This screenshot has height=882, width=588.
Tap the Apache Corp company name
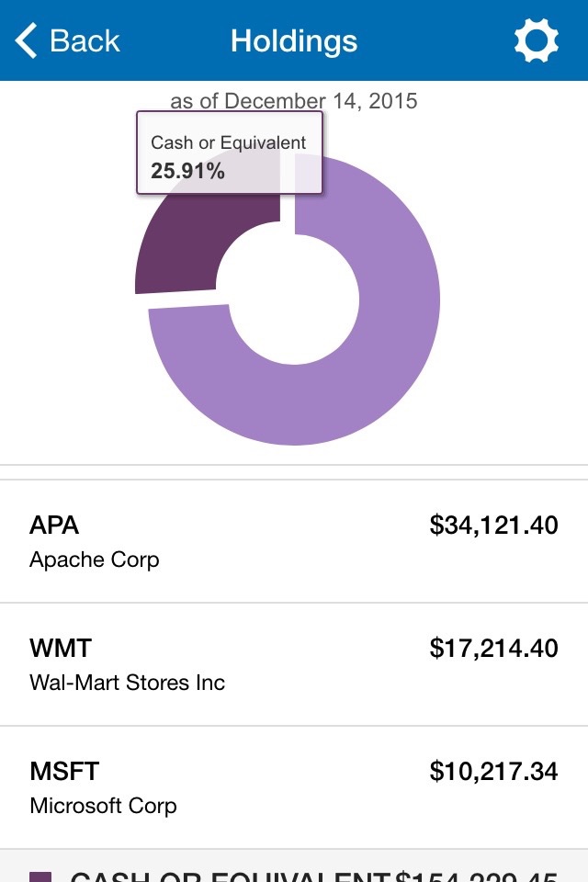(x=94, y=560)
